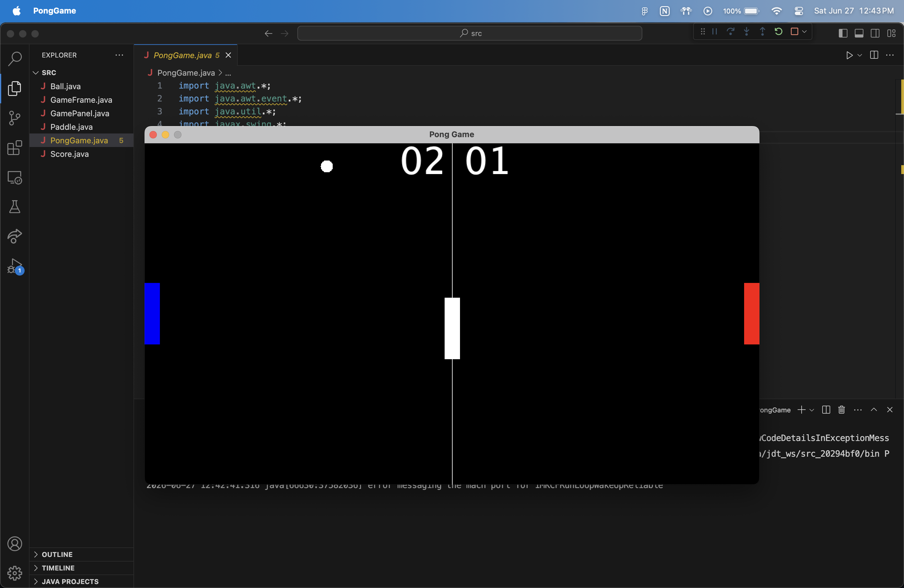Image resolution: width=904 pixels, height=588 pixels.
Task: Open the Accounts menu icon
Action: tap(15, 543)
